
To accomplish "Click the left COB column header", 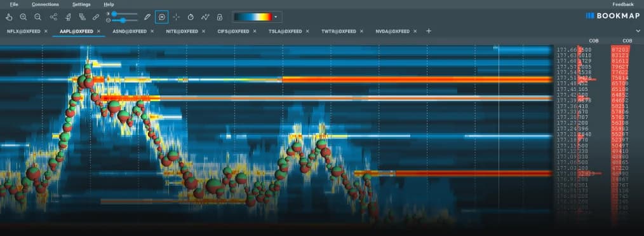I will click(593, 41).
